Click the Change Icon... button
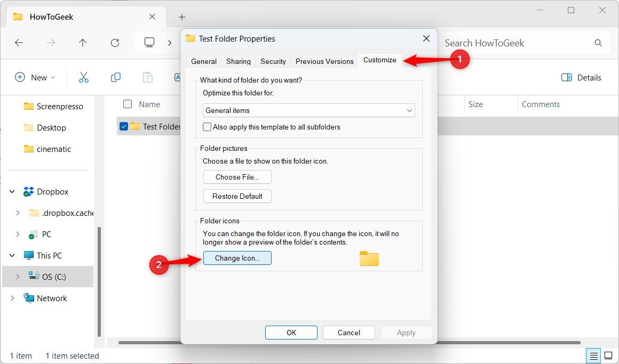619x364 pixels. (x=237, y=258)
